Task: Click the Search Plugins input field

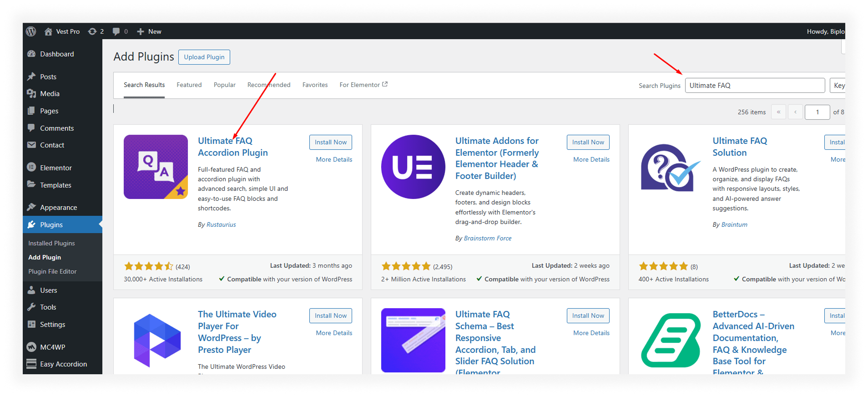Action: [x=755, y=86]
